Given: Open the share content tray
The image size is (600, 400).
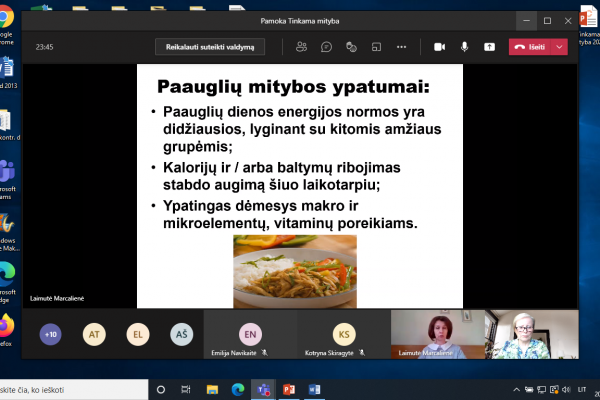Looking at the screenshot, I should [489, 47].
